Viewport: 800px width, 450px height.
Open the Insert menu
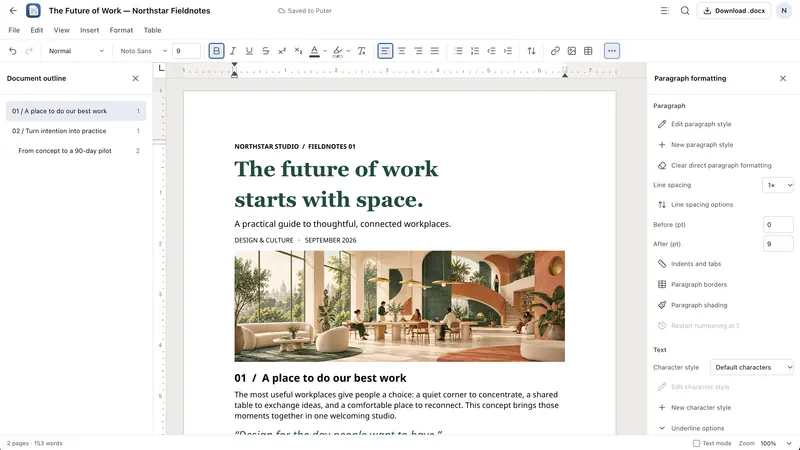click(89, 30)
